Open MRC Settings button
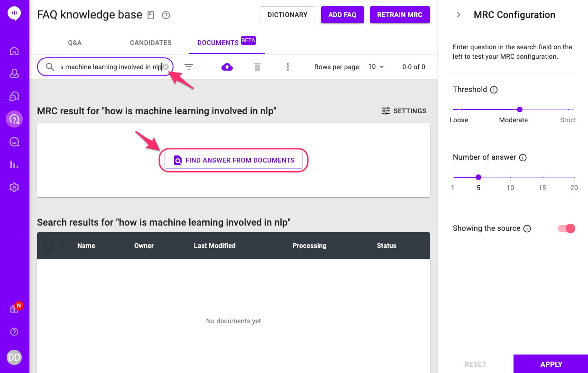This screenshot has height=373, width=588. pyautogui.click(x=404, y=111)
